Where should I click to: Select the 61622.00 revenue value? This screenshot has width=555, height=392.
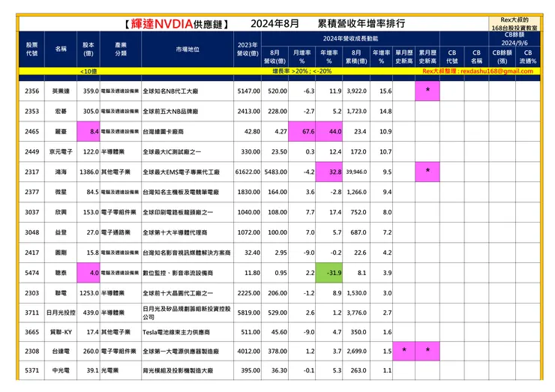point(247,172)
